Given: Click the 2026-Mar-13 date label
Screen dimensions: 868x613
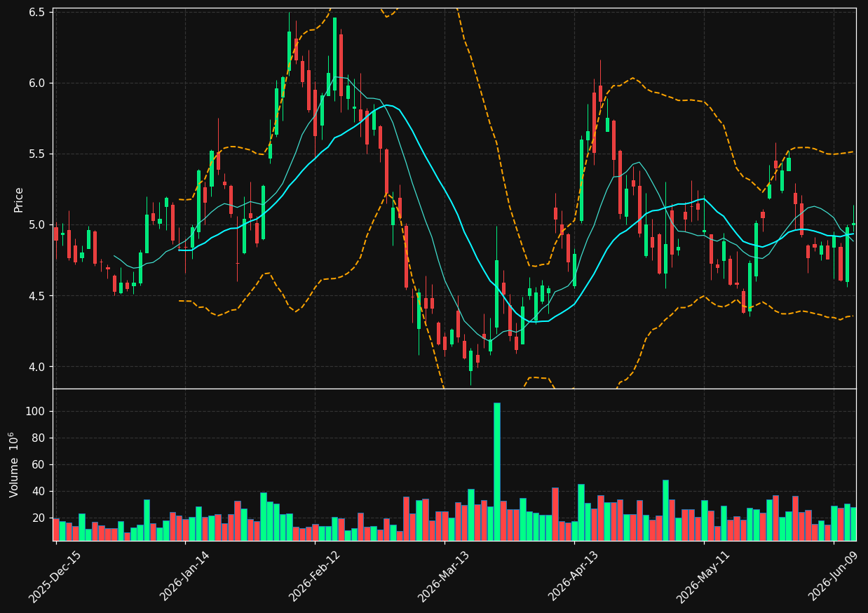Looking at the screenshot, I should (x=444, y=577).
